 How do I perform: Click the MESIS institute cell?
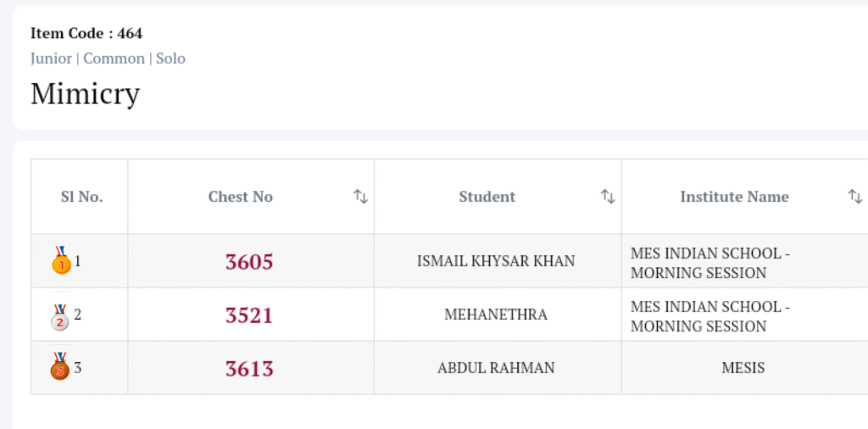pos(743,368)
